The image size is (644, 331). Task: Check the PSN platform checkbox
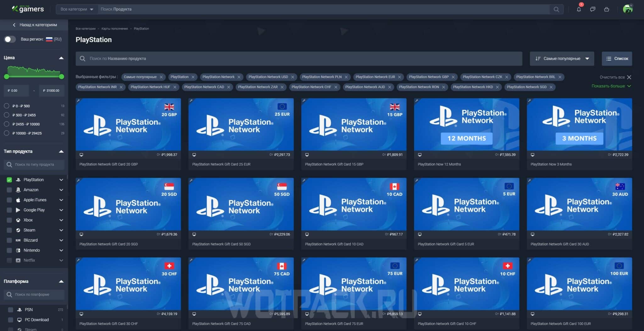pyautogui.click(x=10, y=310)
